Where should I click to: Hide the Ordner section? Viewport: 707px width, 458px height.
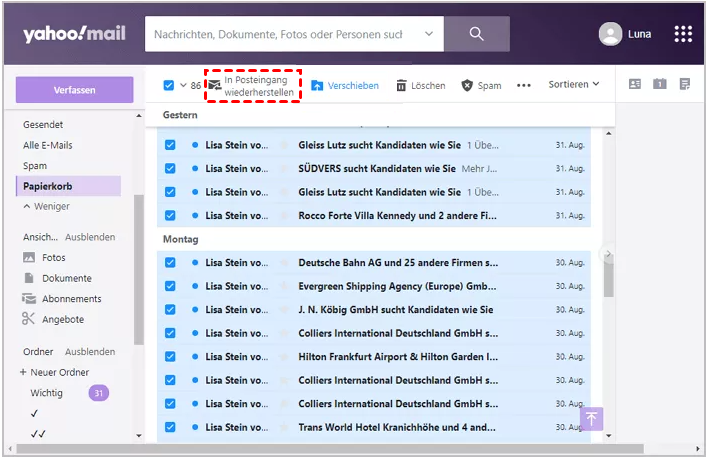tap(90, 352)
